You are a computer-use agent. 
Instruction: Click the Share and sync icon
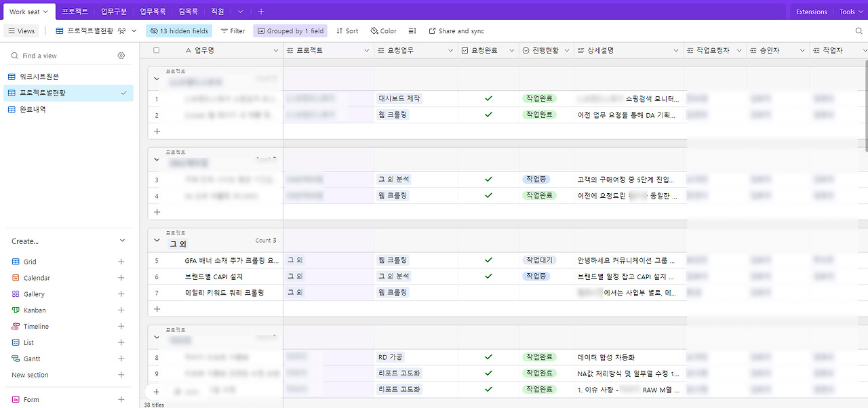432,30
